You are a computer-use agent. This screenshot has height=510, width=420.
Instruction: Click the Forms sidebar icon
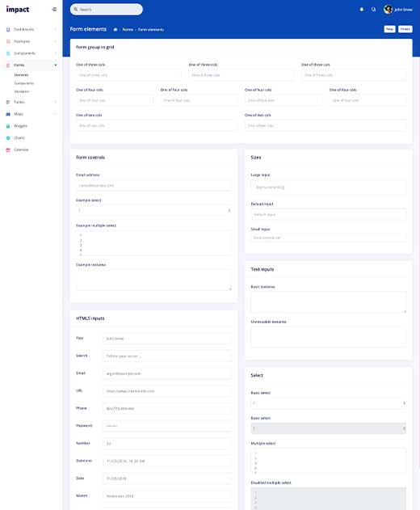tap(8, 65)
